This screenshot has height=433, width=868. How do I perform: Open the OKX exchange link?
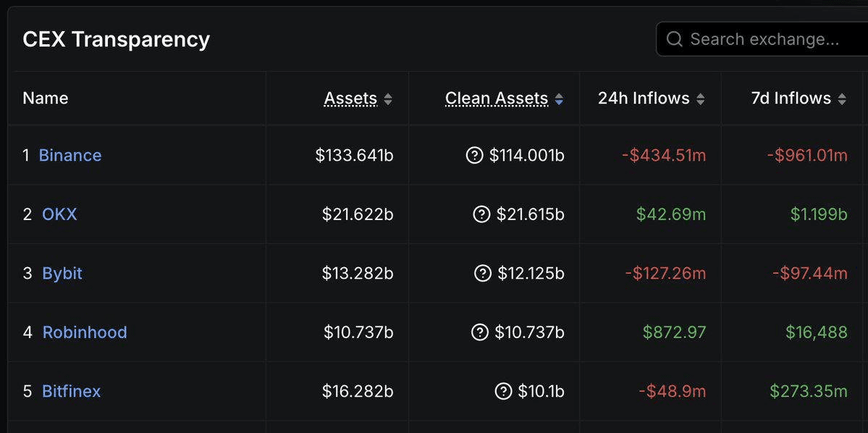(x=60, y=214)
